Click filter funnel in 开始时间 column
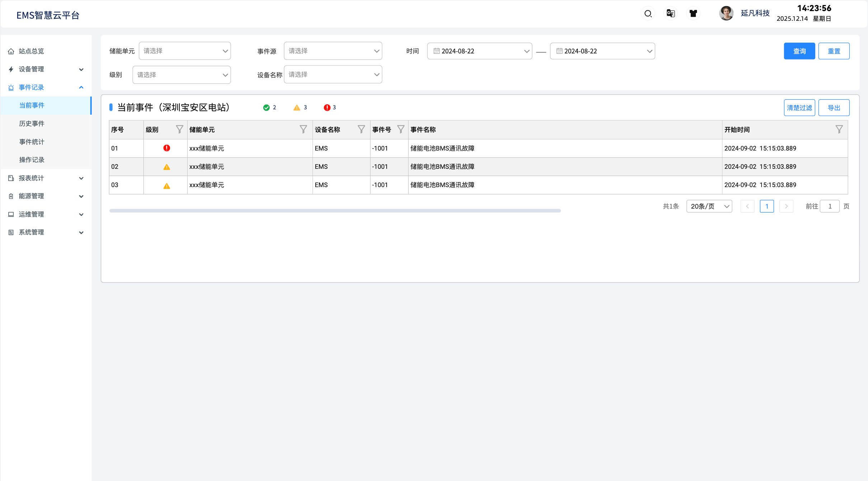Image resolution: width=868 pixels, height=481 pixels. 839,129
